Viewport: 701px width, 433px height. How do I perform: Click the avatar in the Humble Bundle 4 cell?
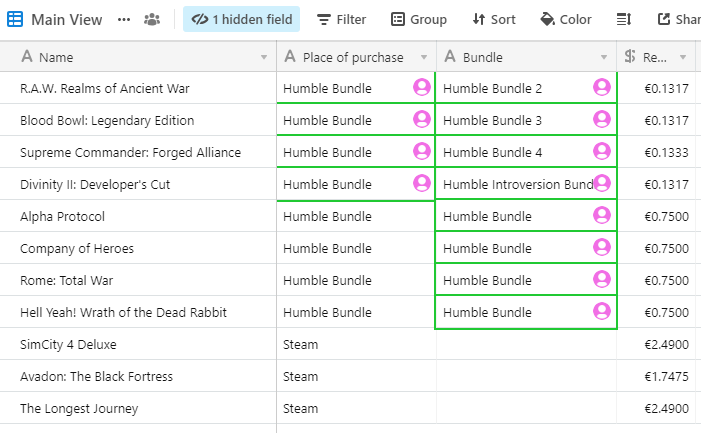pyautogui.click(x=602, y=152)
